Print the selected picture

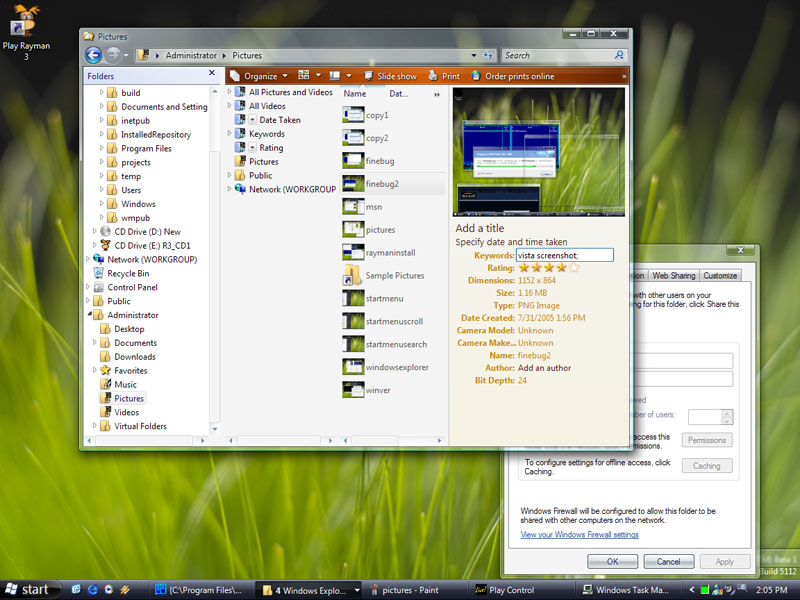click(444, 76)
